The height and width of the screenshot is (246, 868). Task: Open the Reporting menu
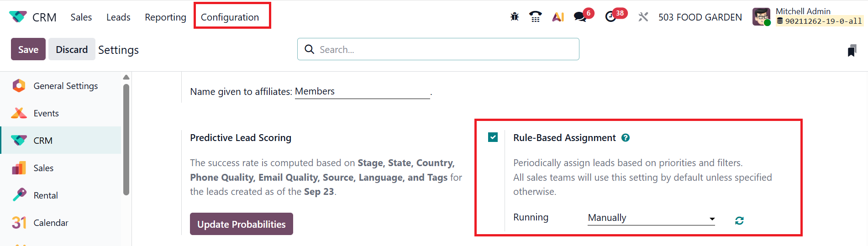coord(165,17)
